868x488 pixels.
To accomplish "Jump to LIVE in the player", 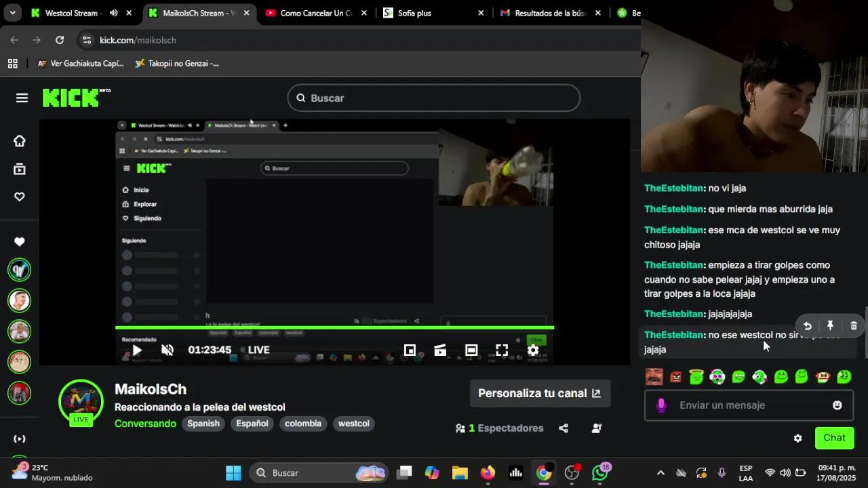I will tap(256, 350).
